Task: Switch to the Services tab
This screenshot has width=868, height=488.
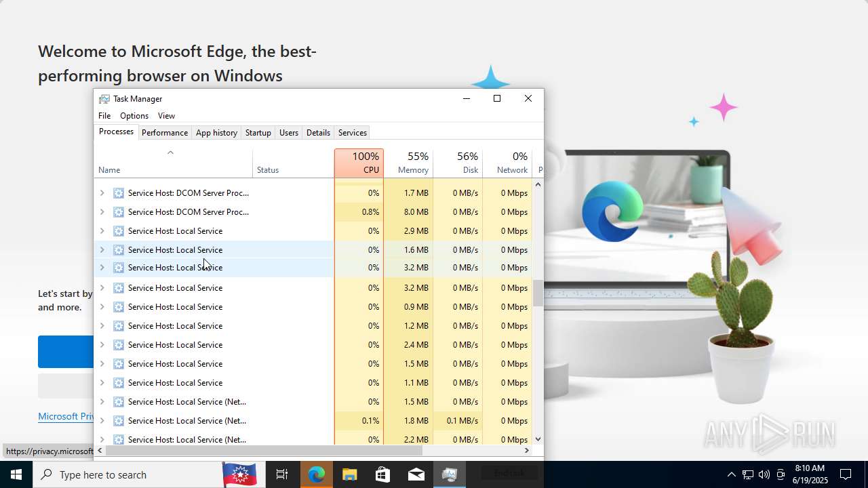Action: [x=353, y=133]
